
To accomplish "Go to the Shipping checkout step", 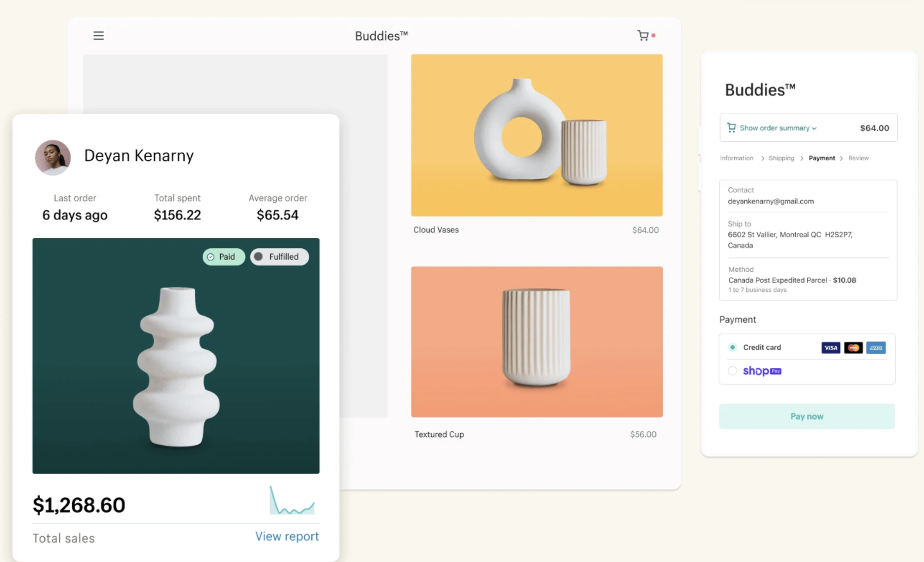I will click(782, 158).
